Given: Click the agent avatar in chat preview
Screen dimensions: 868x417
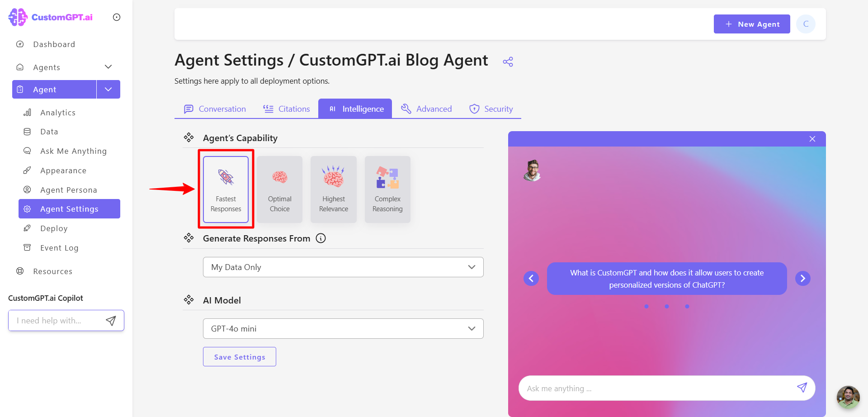Looking at the screenshot, I should click(533, 171).
